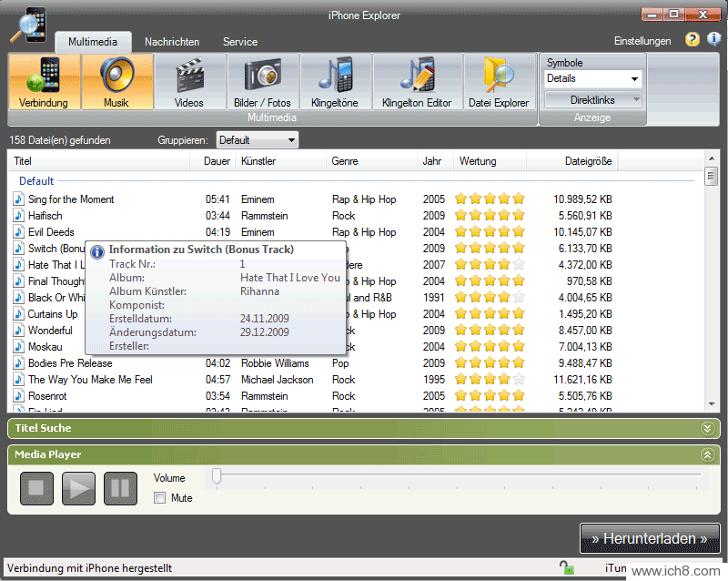Sort list by Genre column header
Image resolution: width=728 pixels, height=581 pixels.
(x=372, y=161)
